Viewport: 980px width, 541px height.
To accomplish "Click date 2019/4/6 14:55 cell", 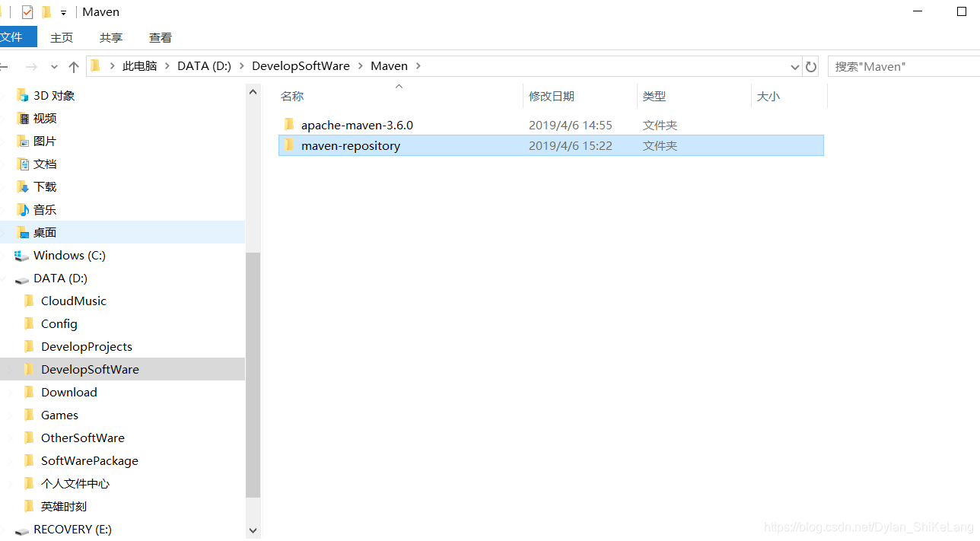I will pyautogui.click(x=571, y=125).
